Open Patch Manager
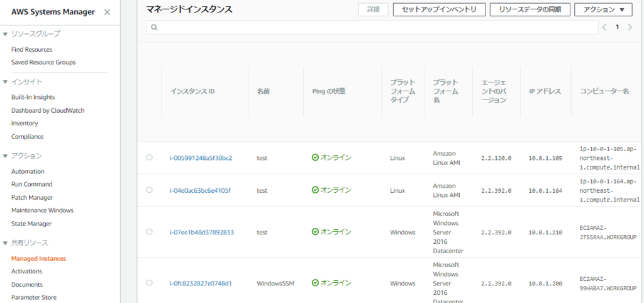 [x=31, y=197]
